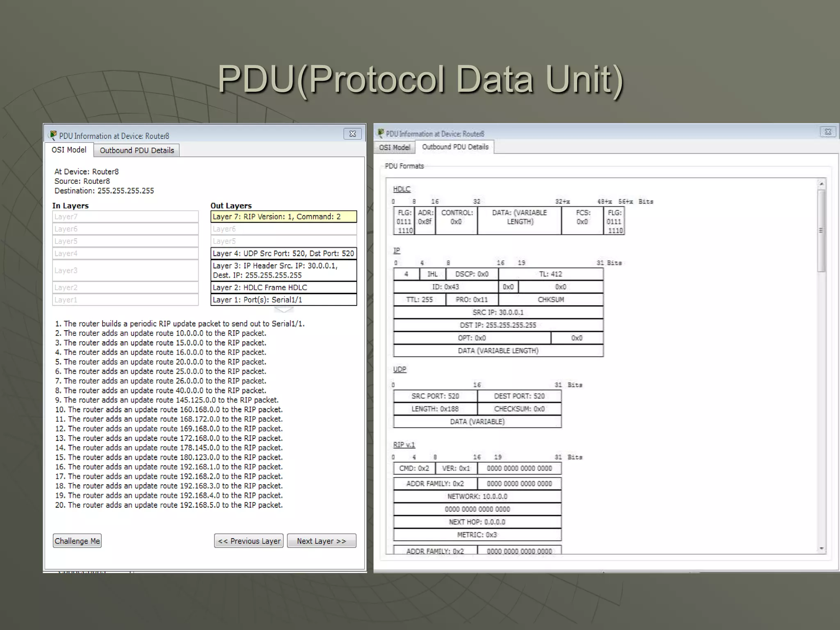Close the right PDU Information window
The image size is (840, 630).
coord(828,132)
